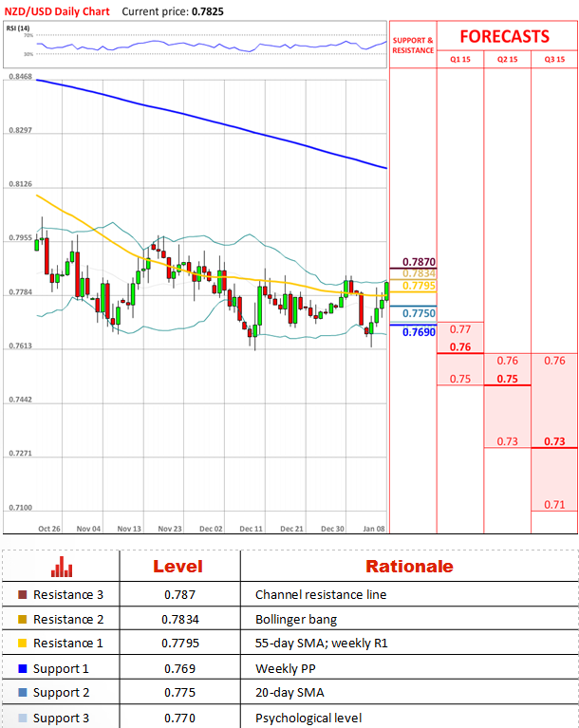Viewport: 579px width, 728px height.
Task: Click the 0.7784 y-axis price label
Action: click(x=21, y=292)
